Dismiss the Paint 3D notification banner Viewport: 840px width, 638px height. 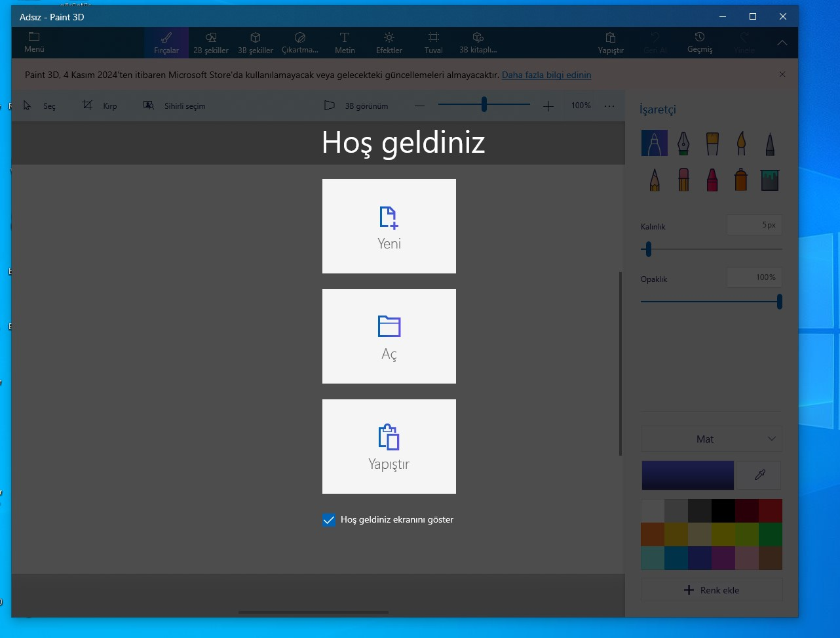[782, 75]
